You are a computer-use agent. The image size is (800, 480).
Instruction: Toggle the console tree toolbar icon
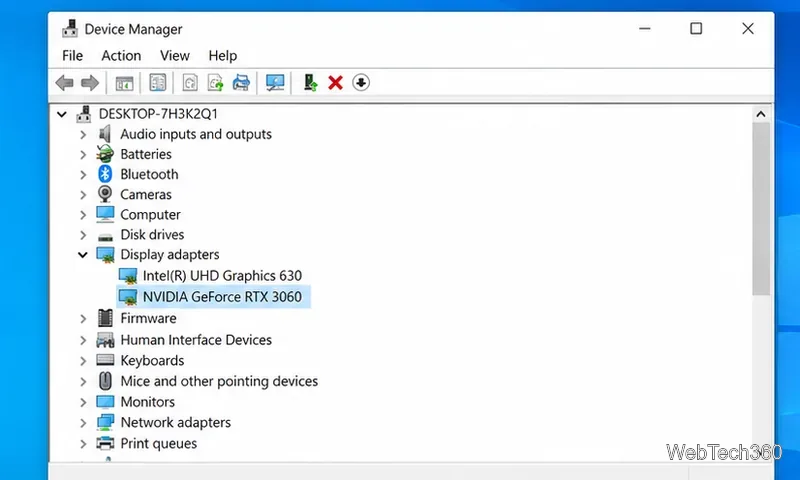coord(124,83)
